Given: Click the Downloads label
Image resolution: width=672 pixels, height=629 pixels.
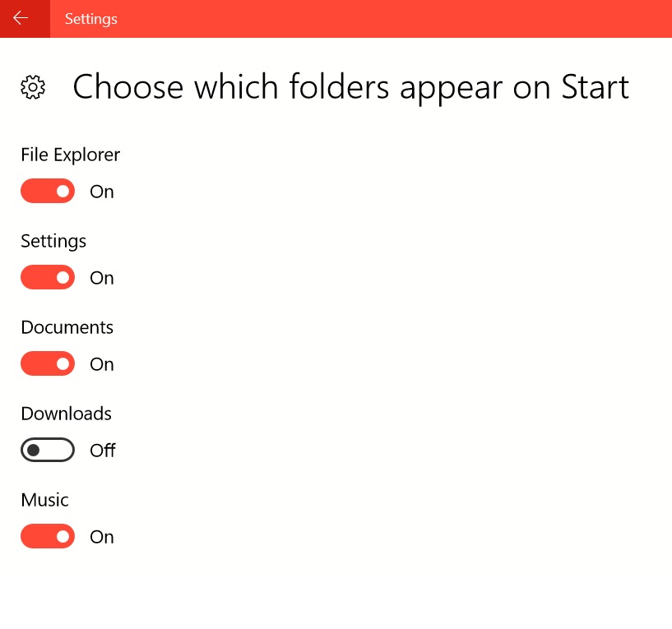Looking at the screenshot, I should (67, 414).
